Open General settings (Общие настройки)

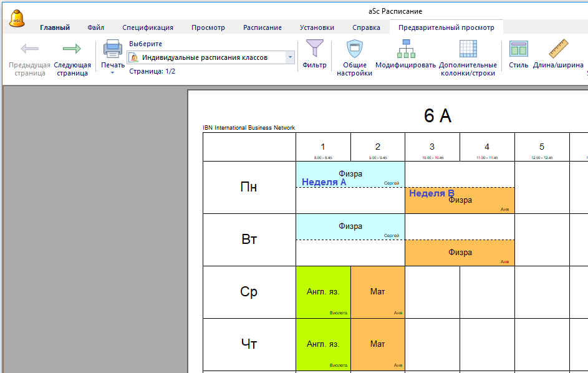(354, 49)
